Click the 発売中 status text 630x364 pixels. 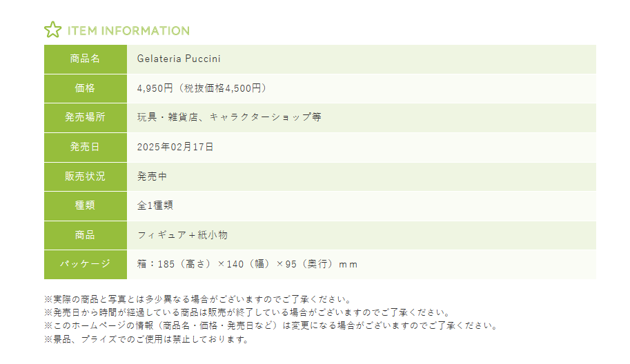pyautogui.click(x=152, y=176)
